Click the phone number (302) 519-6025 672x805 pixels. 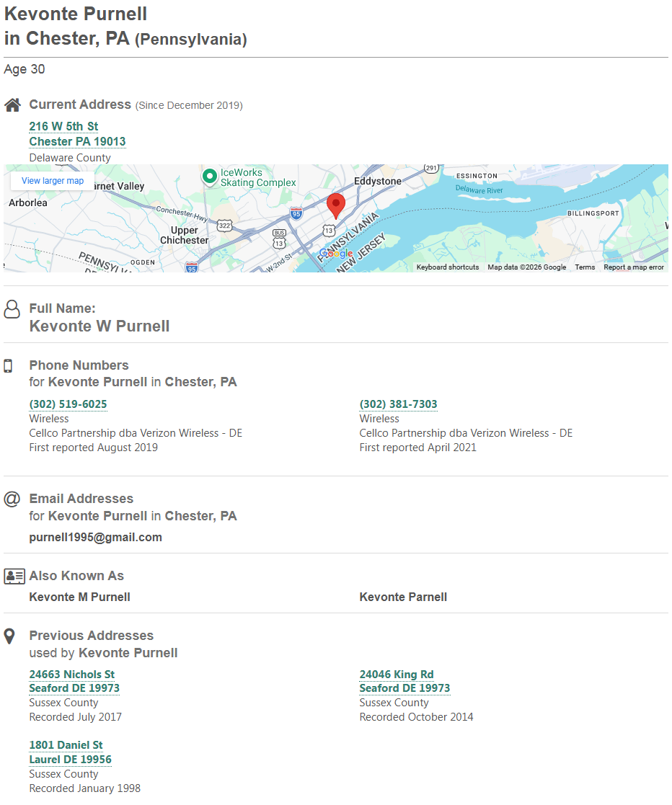point(68,404)
